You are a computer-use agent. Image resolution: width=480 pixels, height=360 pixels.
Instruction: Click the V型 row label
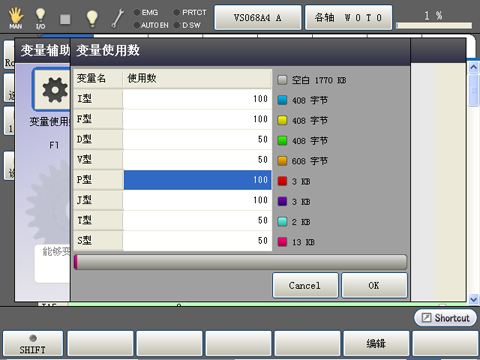pos(98,160)
